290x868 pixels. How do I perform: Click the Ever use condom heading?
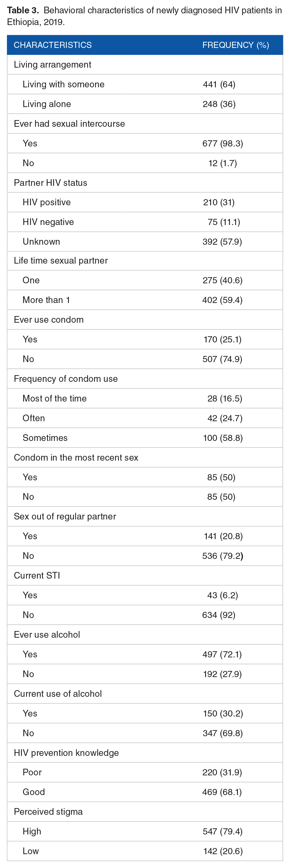point(49,320)
